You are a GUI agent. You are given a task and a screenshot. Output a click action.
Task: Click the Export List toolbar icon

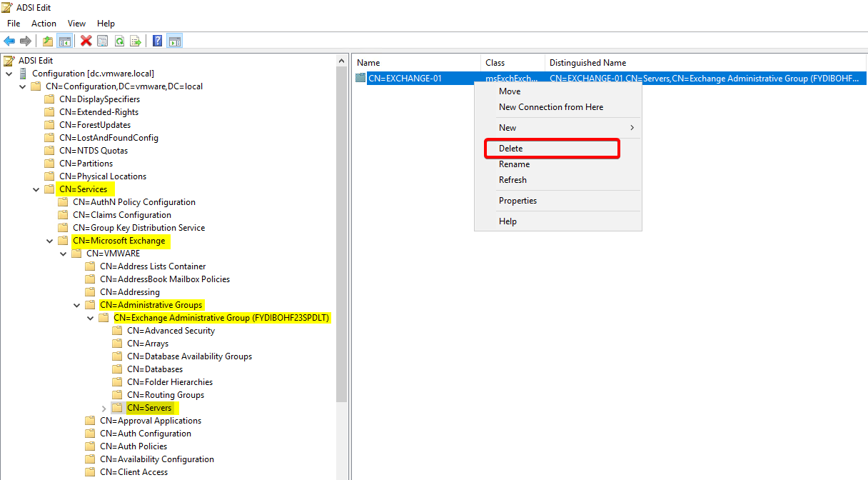click(x=136, y=41)
